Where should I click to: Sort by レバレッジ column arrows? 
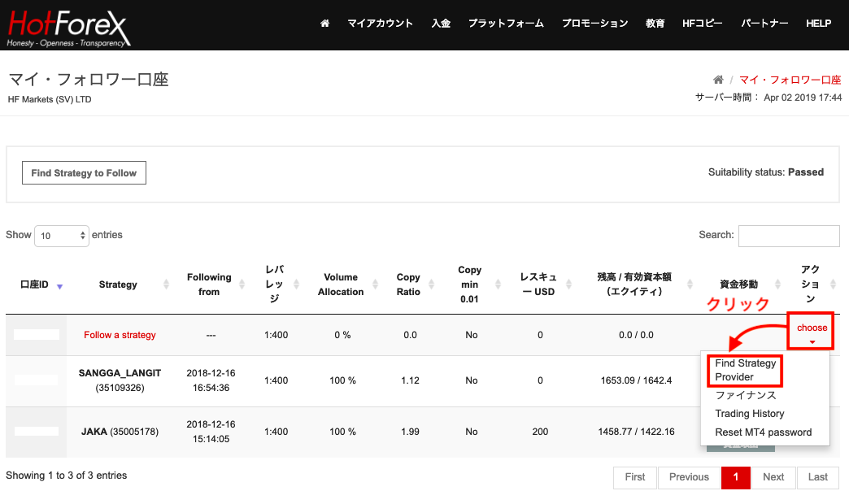(x=296, y=285)
